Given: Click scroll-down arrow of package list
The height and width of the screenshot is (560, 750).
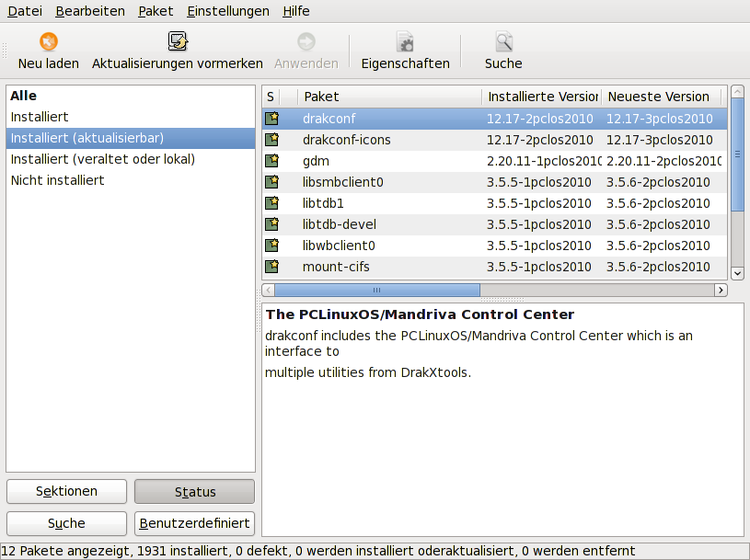Looking at the screenshot, I should (x=737, y=273).
